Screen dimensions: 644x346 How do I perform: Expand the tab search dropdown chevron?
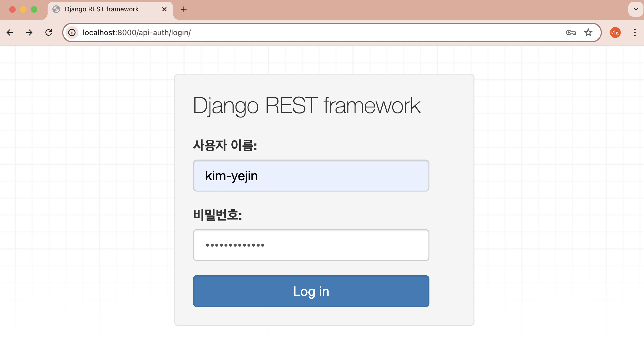coord(636,9)
